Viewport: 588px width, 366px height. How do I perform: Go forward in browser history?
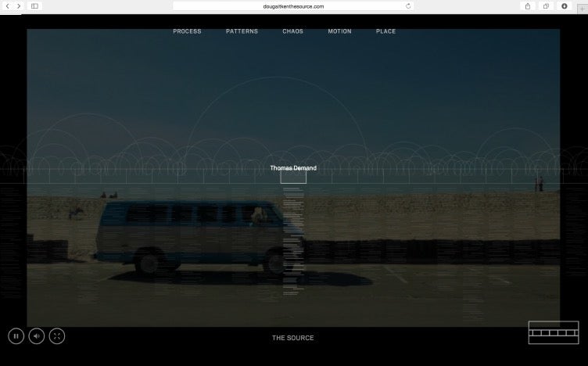click(x=19, y=6)
